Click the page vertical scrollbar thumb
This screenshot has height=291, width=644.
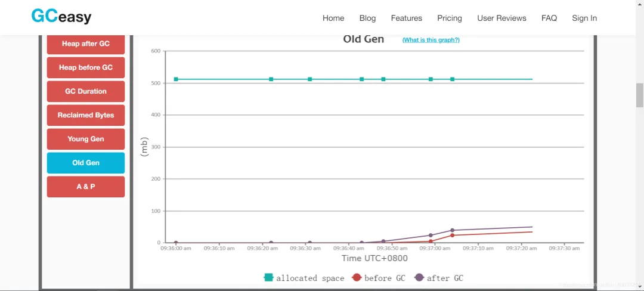coord(639,95)
